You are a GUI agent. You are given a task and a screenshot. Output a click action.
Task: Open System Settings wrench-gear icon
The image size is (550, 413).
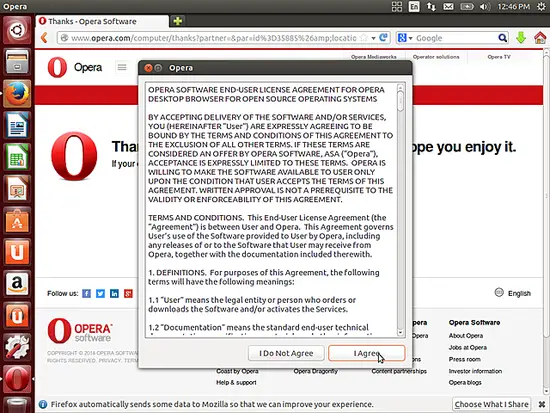(x=17, y=347)
